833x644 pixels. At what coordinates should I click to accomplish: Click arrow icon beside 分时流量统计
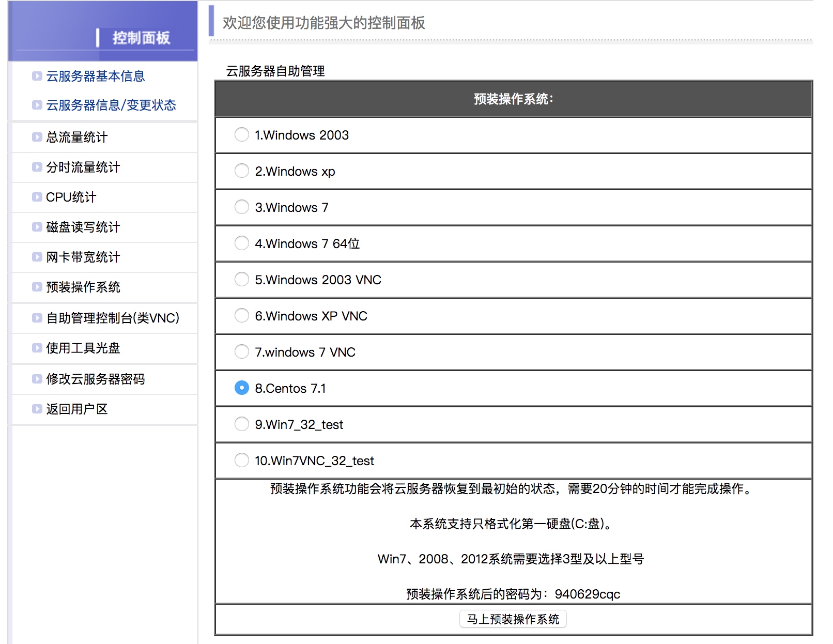coord(37,167)
